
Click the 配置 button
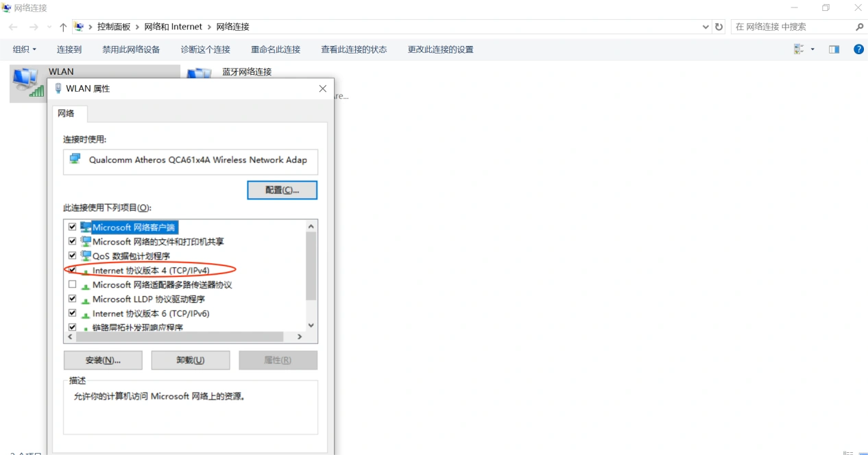pyautogui.click(x=282, y=190)
